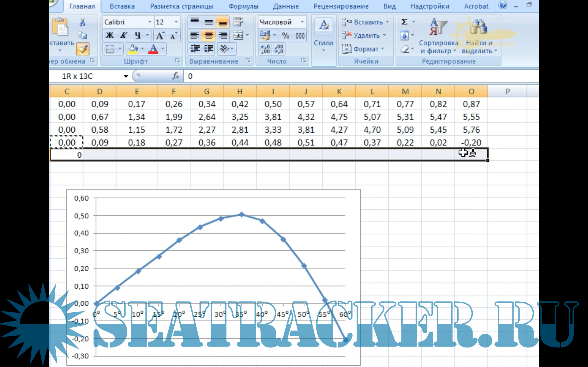Click the AutoSum sigma icon
Image resolution: width=588 pixels, height=367 pixels.
click(x=404, y=22)
